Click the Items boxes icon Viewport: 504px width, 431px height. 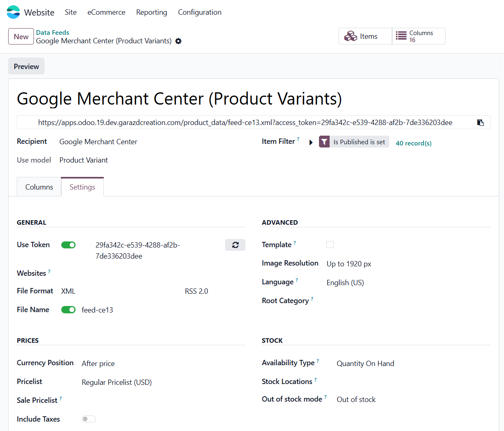click(x=350, y=36)
